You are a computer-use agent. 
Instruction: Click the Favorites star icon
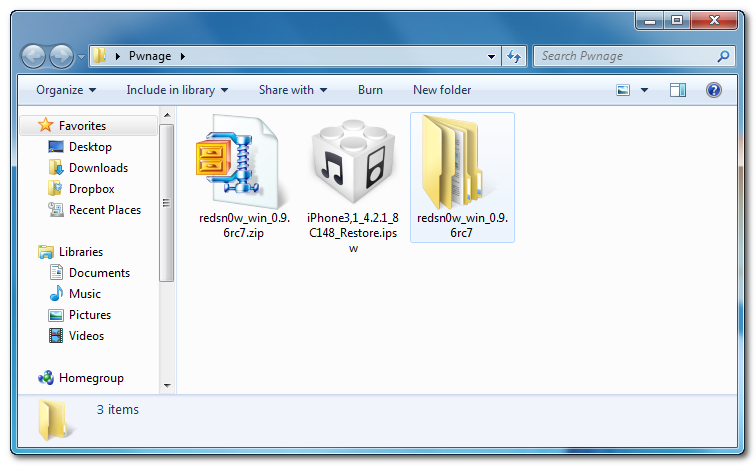pos(45,125)
